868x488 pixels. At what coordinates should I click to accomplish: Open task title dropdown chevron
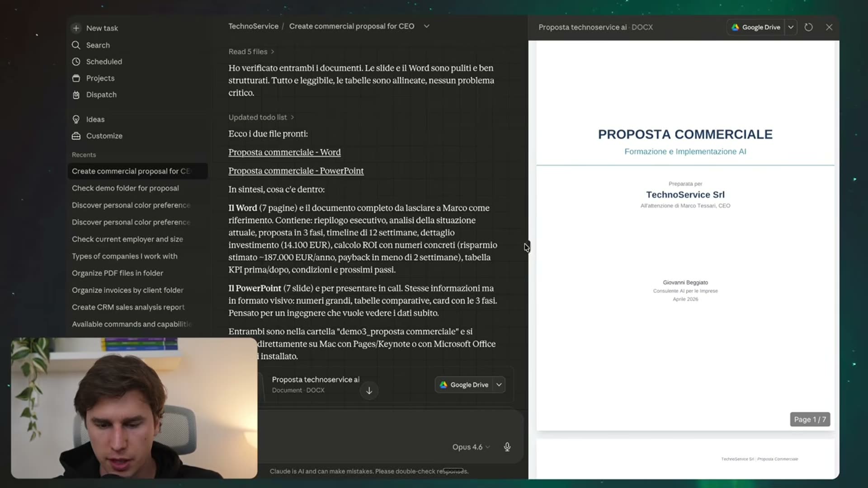click(x=426, y=26)
